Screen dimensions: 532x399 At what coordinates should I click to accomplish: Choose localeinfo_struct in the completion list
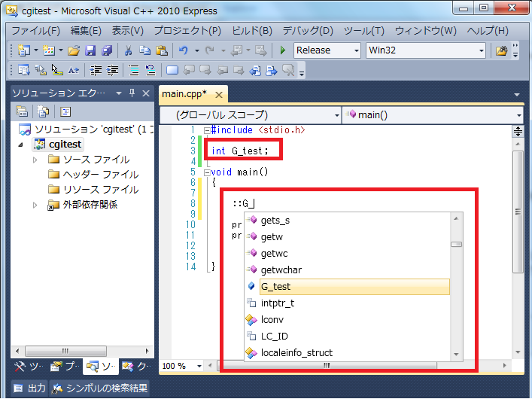348,353
